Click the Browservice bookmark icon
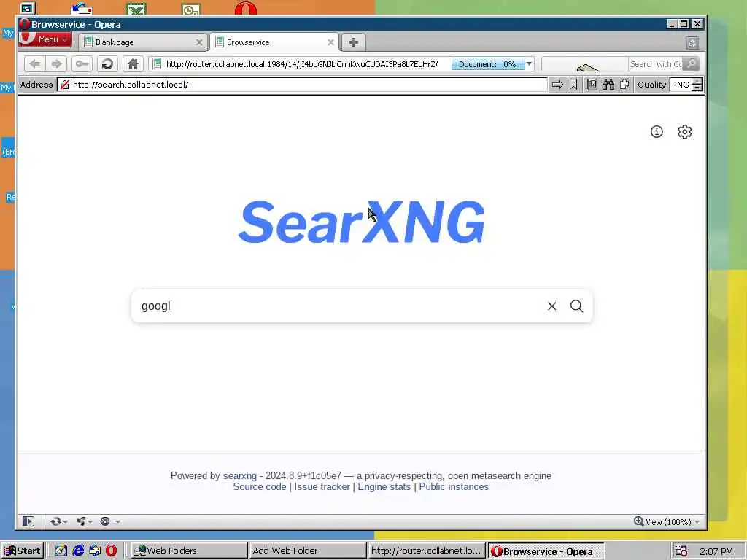This screenshot has width=747, height=560. point(573,85)
